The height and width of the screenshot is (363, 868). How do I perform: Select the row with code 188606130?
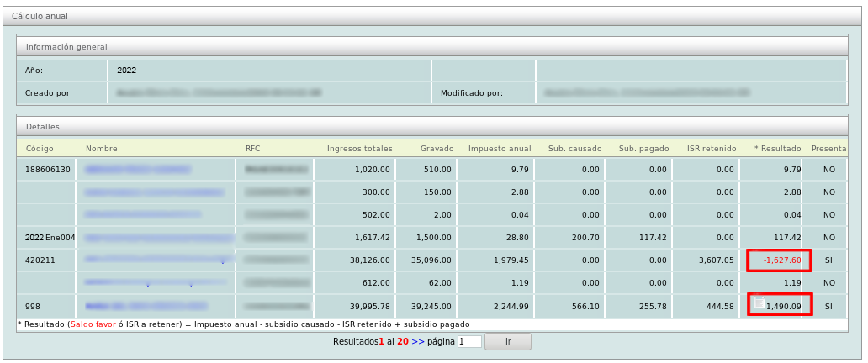48,170
